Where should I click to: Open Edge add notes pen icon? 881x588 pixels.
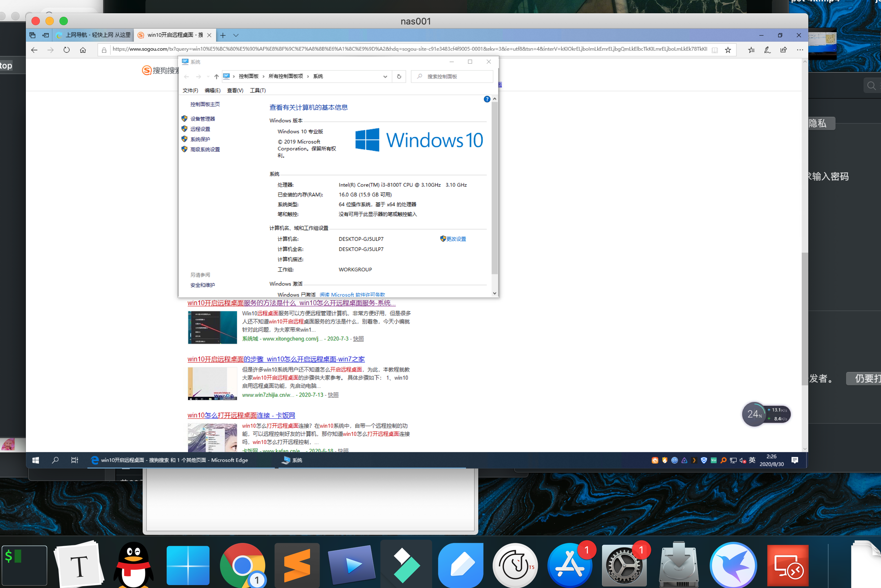coord(767,50)
